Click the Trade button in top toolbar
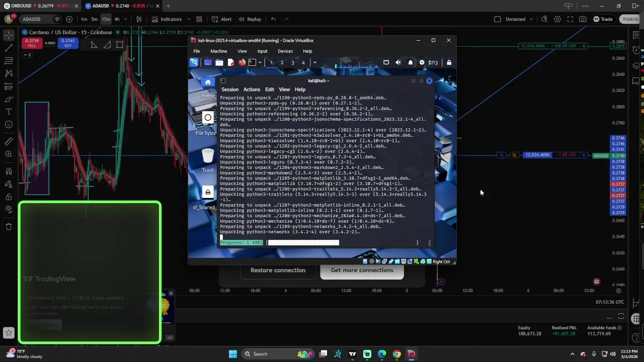This screenshot has height=362, width=644. coord(602,19)
